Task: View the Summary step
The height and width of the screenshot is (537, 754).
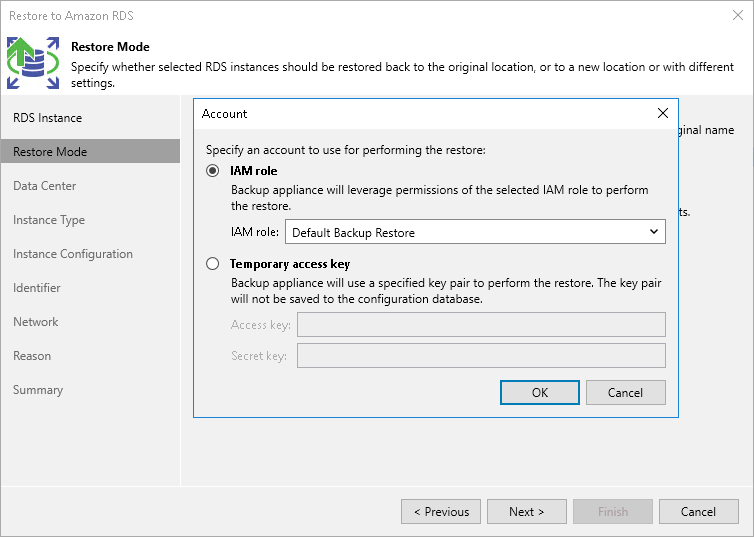Action: pos(38,390)
